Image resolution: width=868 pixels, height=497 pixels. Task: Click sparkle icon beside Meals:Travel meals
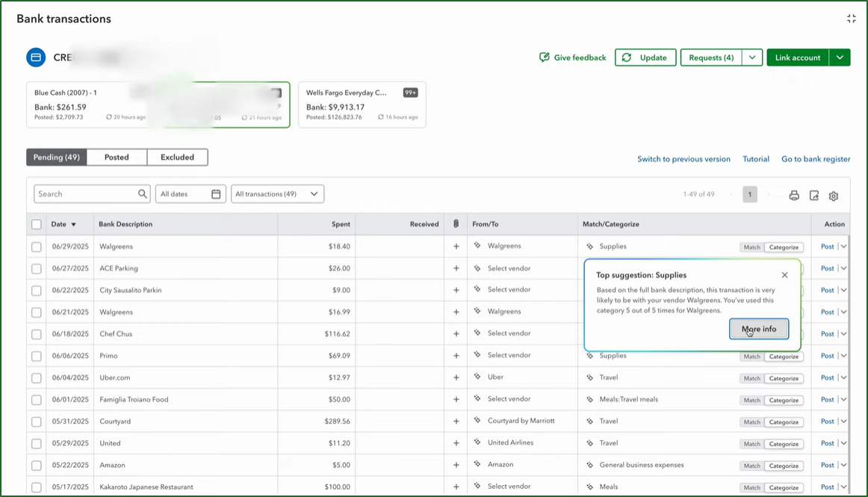click(x=589, y=400)
